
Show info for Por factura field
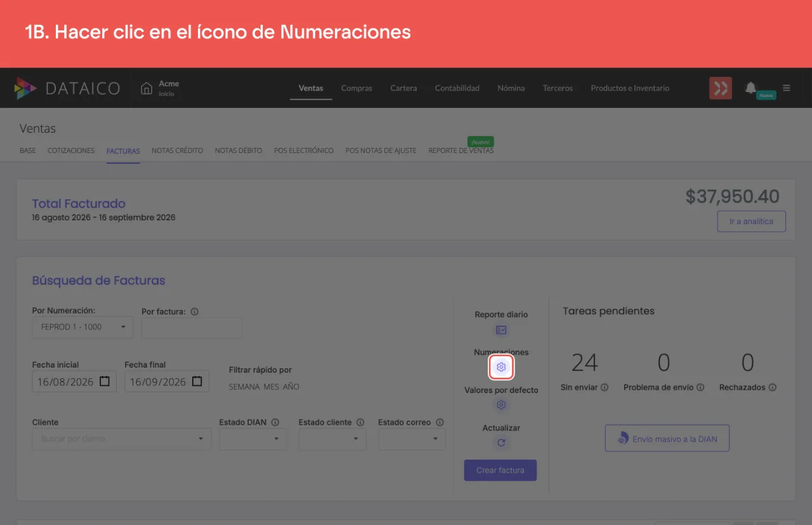click(195, 312)
